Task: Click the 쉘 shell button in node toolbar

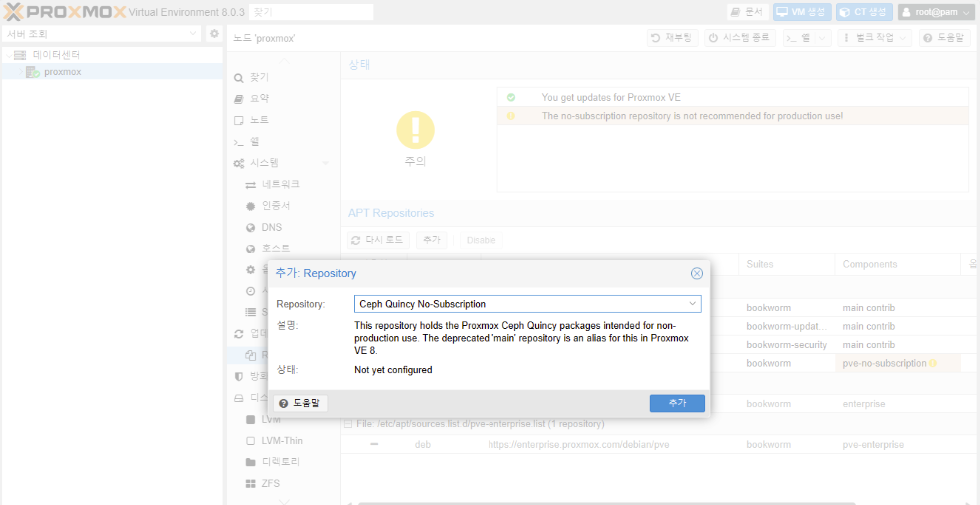Action: (x=799, y=38)
